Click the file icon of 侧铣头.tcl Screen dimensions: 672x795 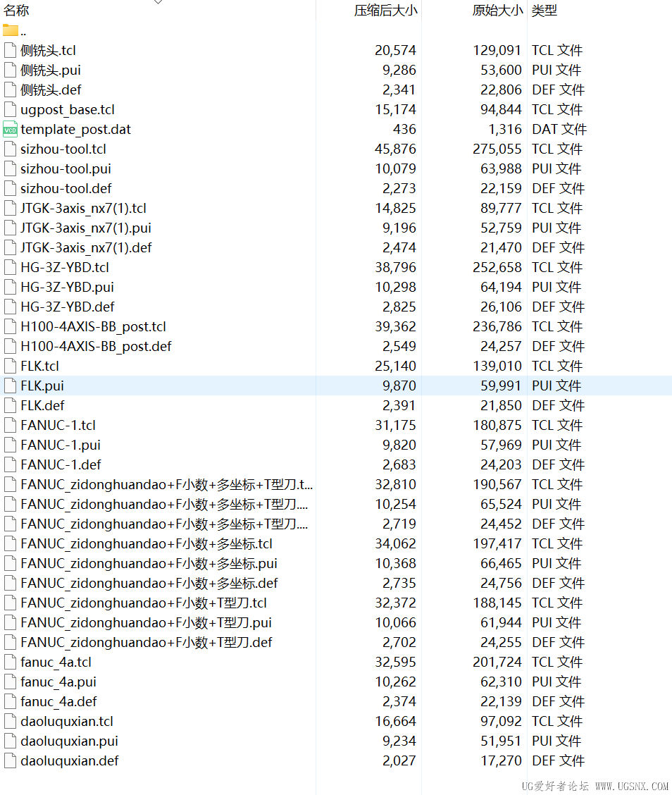[10, 50]
